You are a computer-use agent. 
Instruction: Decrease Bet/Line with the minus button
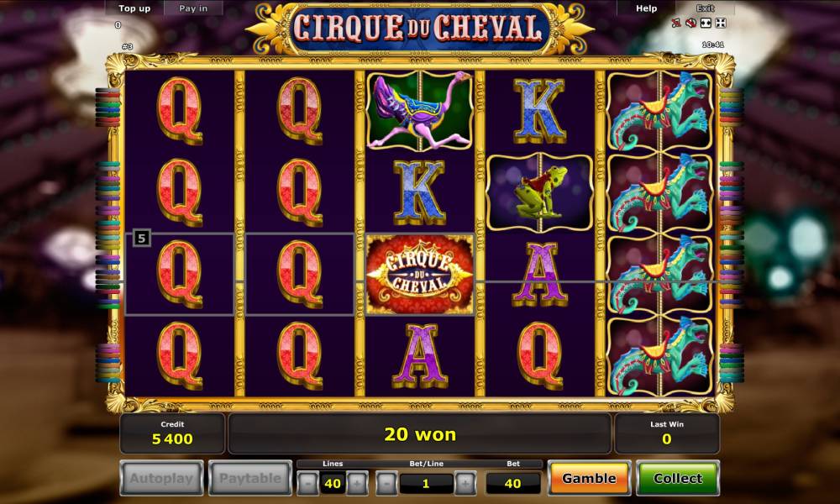tap(386, 483)
